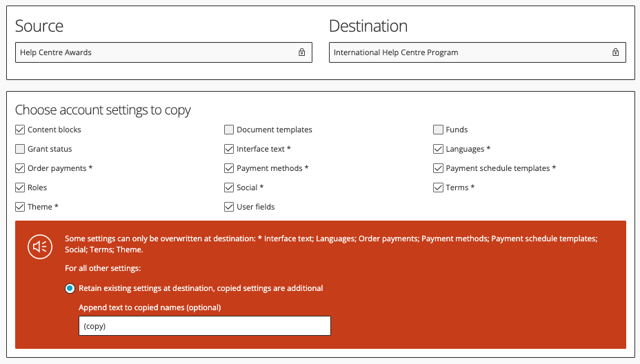The height and width of the screenshot is (364, 640).
Task: Click the Destination heading
Action: coord(368,26)
